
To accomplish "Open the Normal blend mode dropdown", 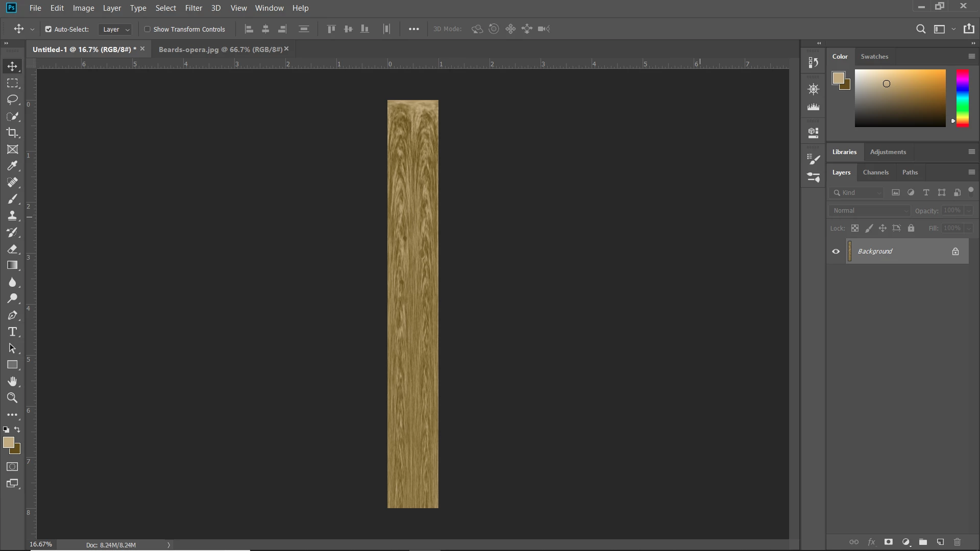I will tap(869, 211).
